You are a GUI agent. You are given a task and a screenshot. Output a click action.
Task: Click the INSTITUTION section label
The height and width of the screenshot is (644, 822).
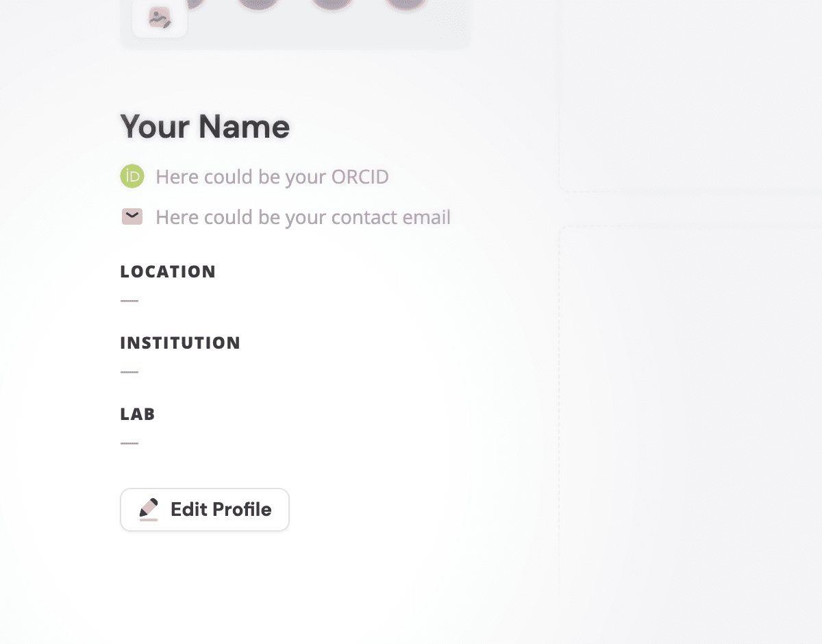tap(180, 343)
